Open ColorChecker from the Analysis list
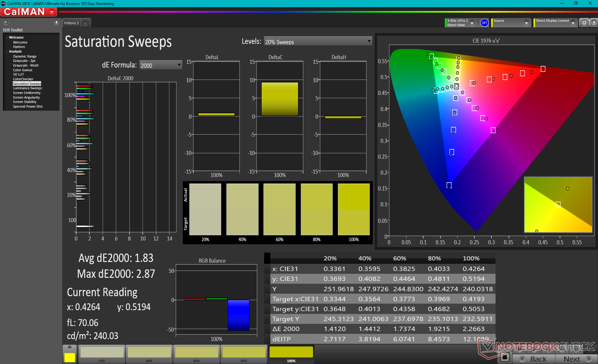This screenshot has width=598, height=364. pyautogui.click(x=23, y=79)
